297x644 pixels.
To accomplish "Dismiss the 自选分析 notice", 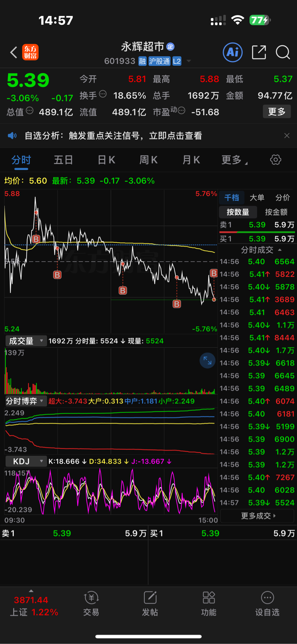I will 287,136.
